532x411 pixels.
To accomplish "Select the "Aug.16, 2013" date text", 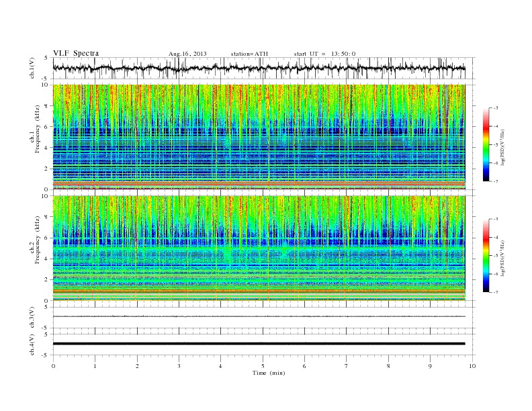I will click(x=187, y=54).
